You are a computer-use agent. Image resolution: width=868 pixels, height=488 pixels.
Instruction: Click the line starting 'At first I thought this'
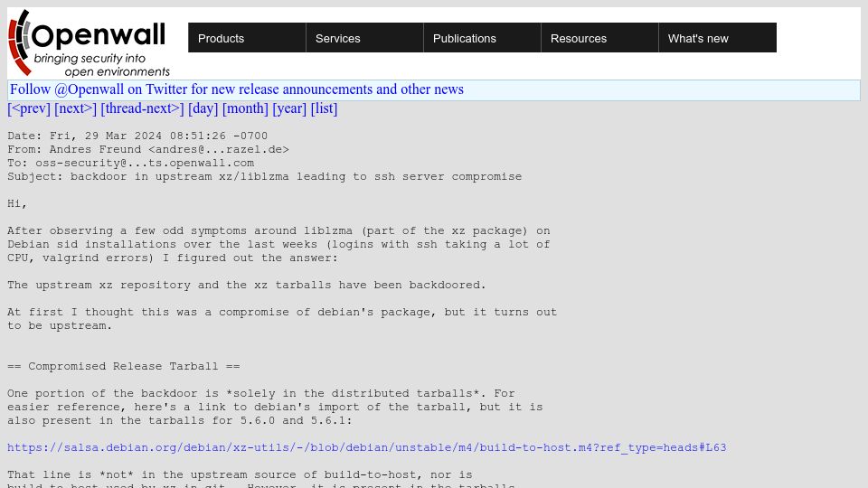[x=282, y=312]
